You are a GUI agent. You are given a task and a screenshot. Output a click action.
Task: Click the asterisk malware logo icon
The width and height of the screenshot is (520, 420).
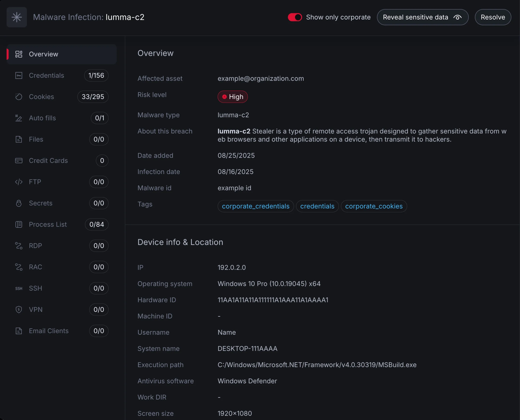pyautogui.click(x=17, y=17)
